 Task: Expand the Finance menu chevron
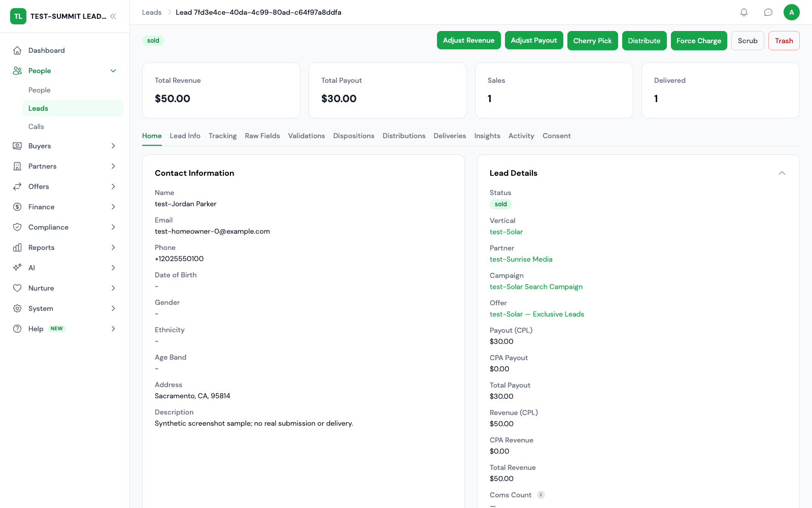click(113, 207)
